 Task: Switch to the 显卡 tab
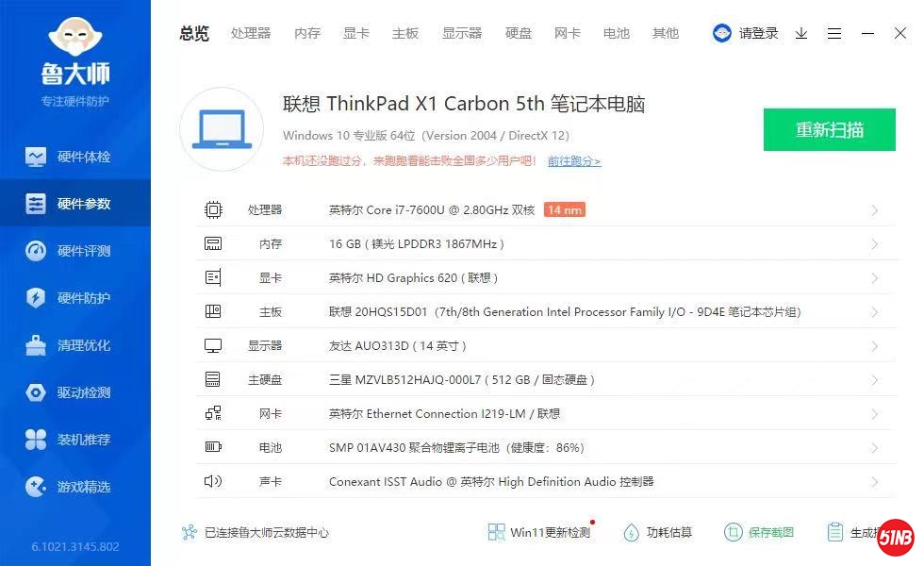click(x=356, y=33)
